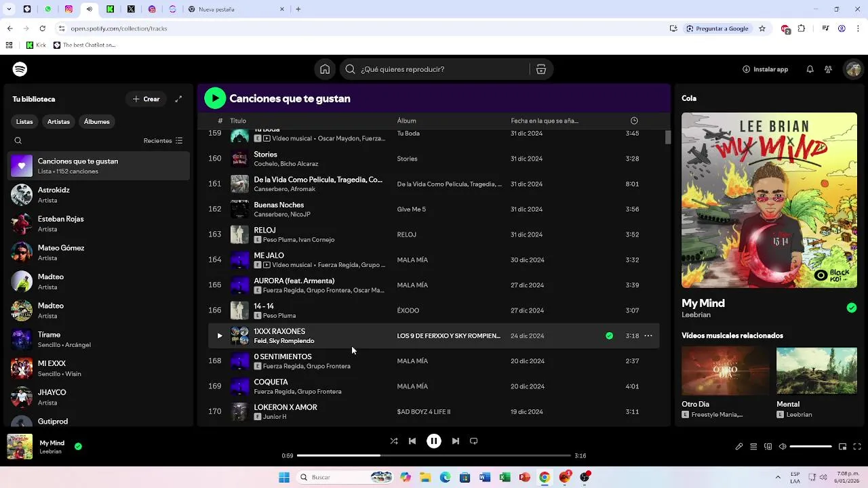Screen dimensions: 868x488
Task: Open the ÉXODO album link
Action: point(408,310)
